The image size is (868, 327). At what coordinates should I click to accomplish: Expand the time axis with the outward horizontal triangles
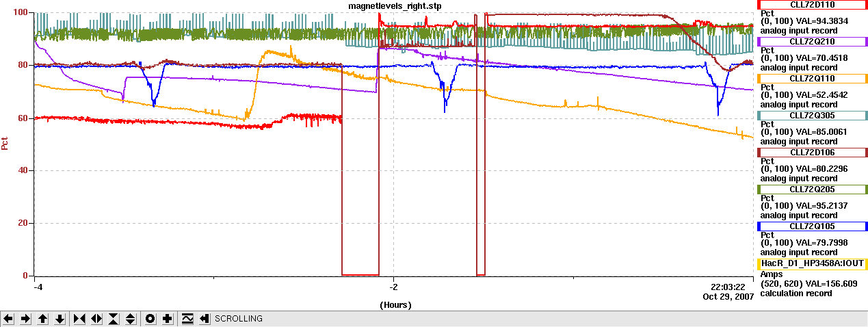(96, 319)
